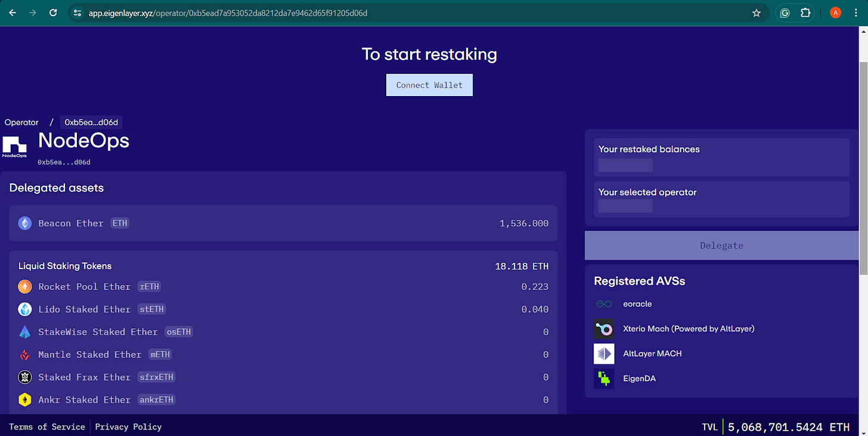Image resolution: width=868 pixels, height=436 pixels.
Task: Open the Terms of Service link
Action: click(47, 426)
